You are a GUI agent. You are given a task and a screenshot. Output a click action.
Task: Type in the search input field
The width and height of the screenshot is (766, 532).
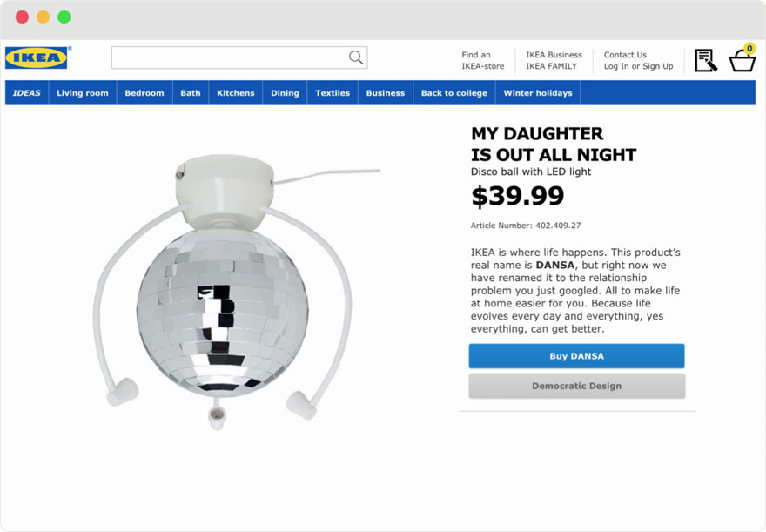[229, 57]
